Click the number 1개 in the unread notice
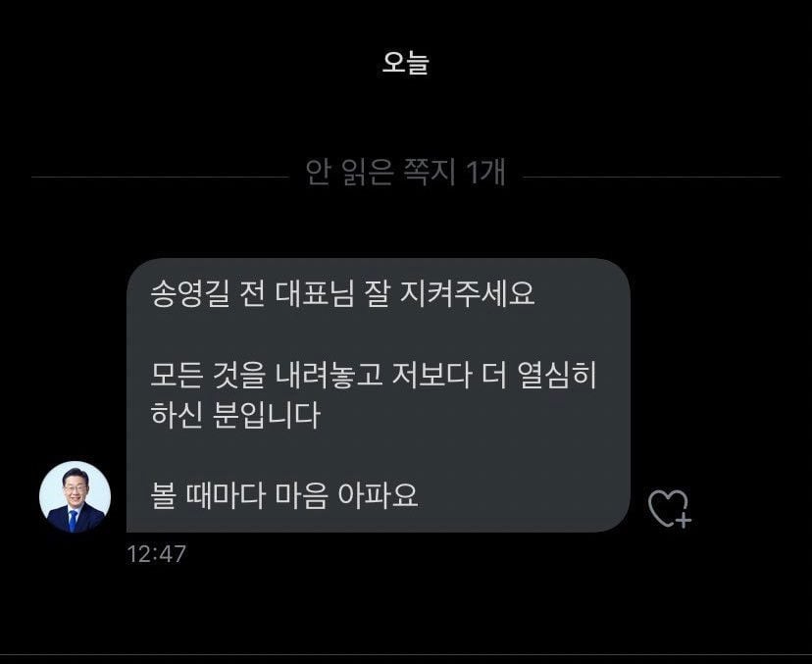 485,173
